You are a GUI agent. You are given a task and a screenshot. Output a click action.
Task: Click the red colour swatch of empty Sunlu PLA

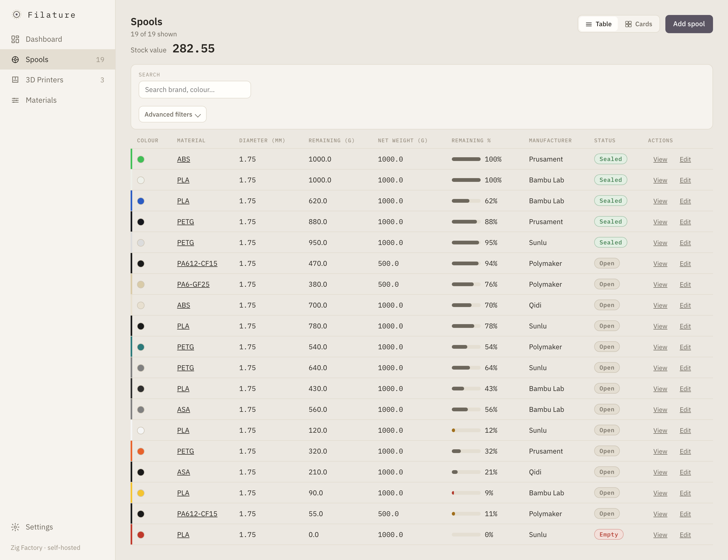(x=141, y=535)
